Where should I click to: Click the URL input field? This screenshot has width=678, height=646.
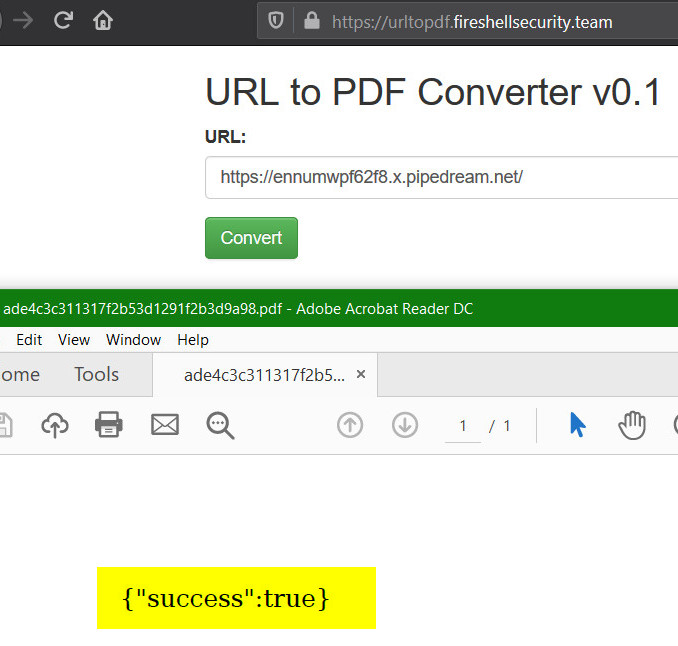point(440,177)
